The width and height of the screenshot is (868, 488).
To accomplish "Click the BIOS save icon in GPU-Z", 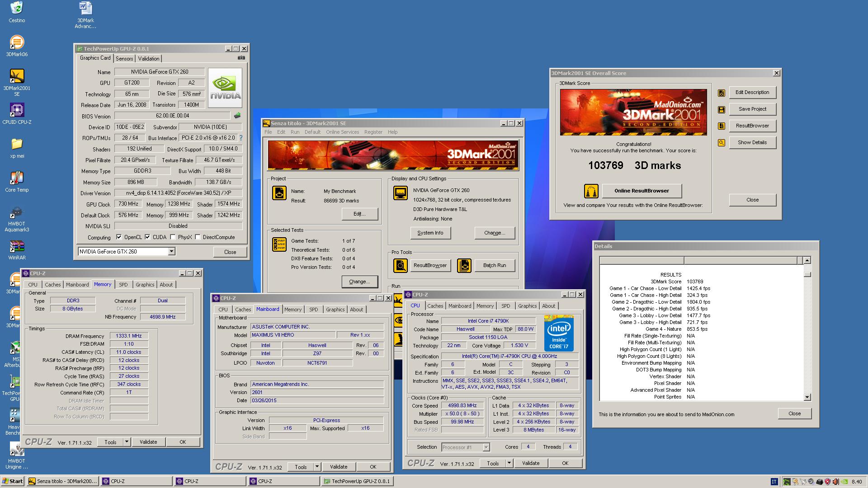I will (237, 116).
